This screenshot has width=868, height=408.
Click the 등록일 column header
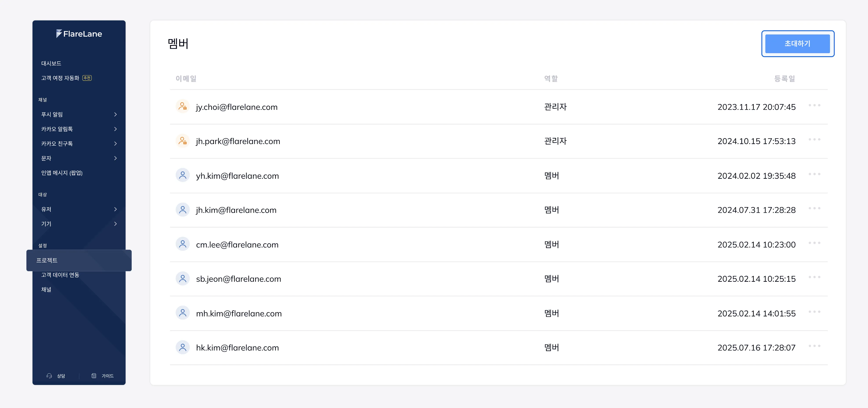785,79
